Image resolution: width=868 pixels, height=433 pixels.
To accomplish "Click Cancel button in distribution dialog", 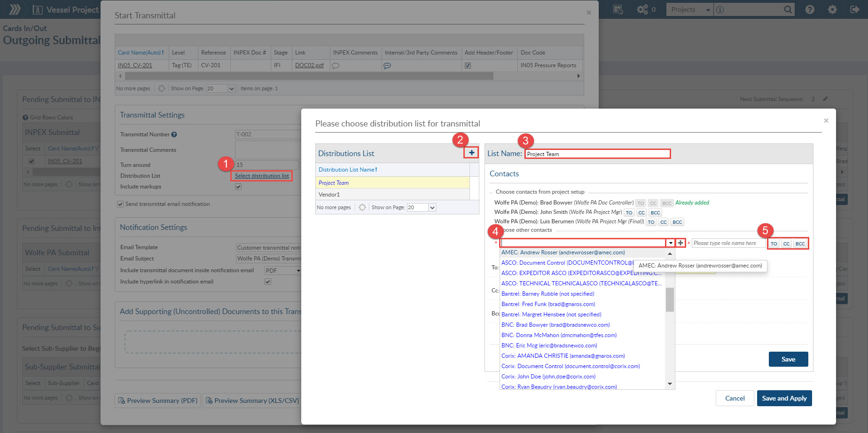I will pyautogui.click(x=735, y=398).
